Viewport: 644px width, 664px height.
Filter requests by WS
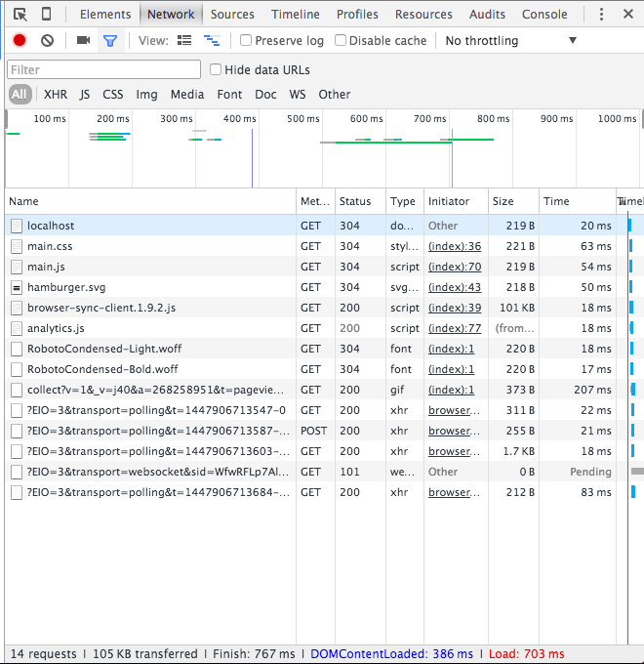tap(298, 95)
